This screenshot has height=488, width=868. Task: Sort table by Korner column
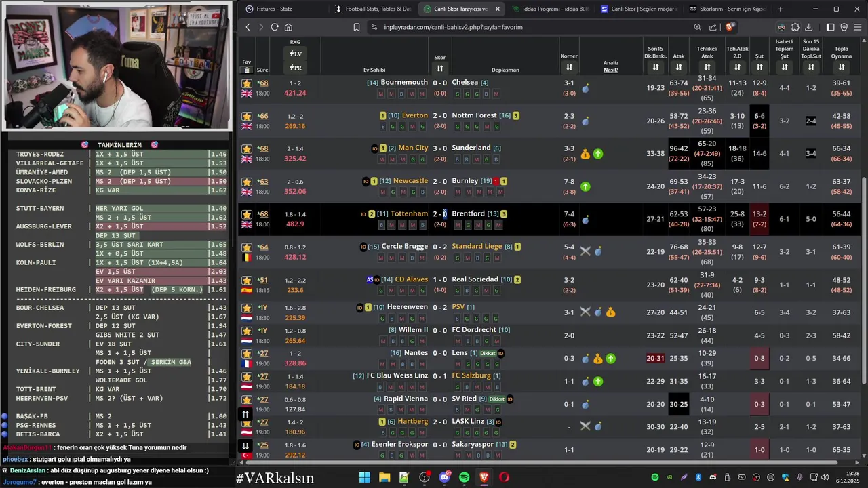(x=569, y=67)
